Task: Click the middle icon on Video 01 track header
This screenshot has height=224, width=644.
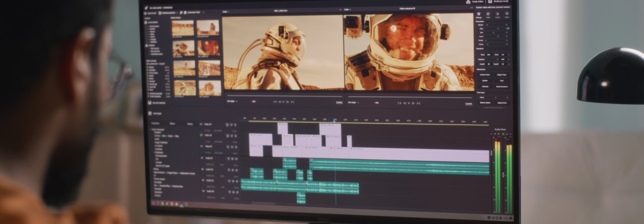Action: click(x=232, y=147)
